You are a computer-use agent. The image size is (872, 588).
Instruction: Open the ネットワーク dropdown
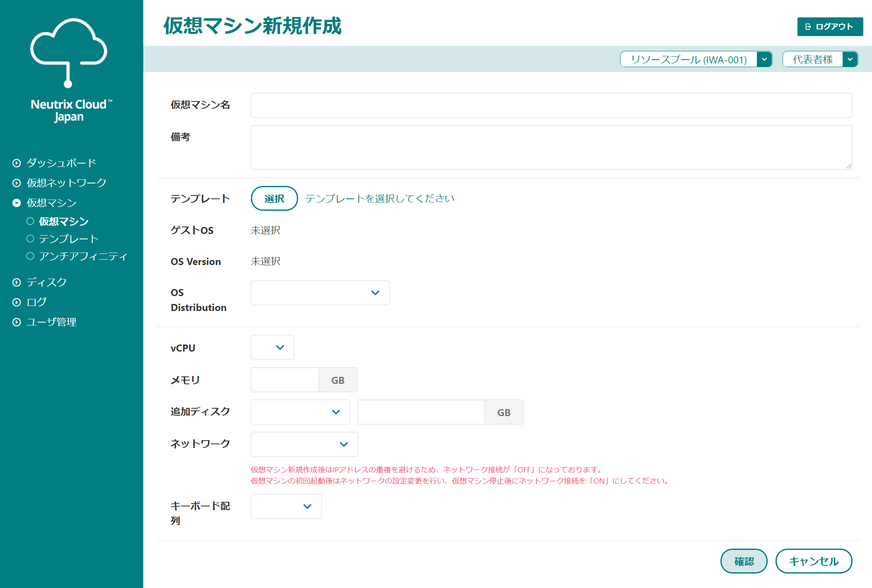(304, 444)
